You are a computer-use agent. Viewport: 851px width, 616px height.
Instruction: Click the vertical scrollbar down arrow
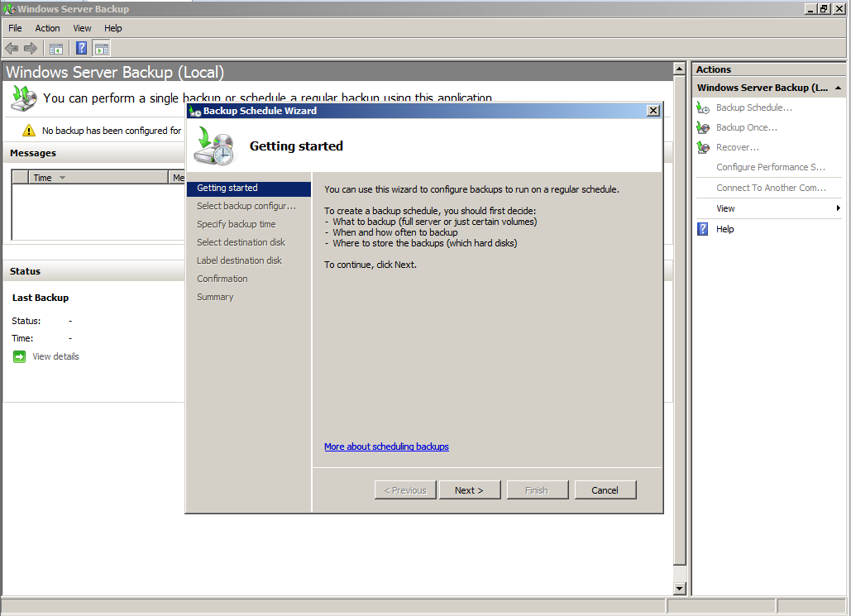[680, 589]
